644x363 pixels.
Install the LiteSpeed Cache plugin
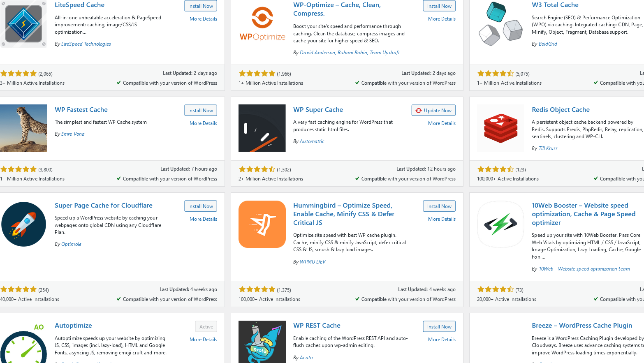pos(200,6)
